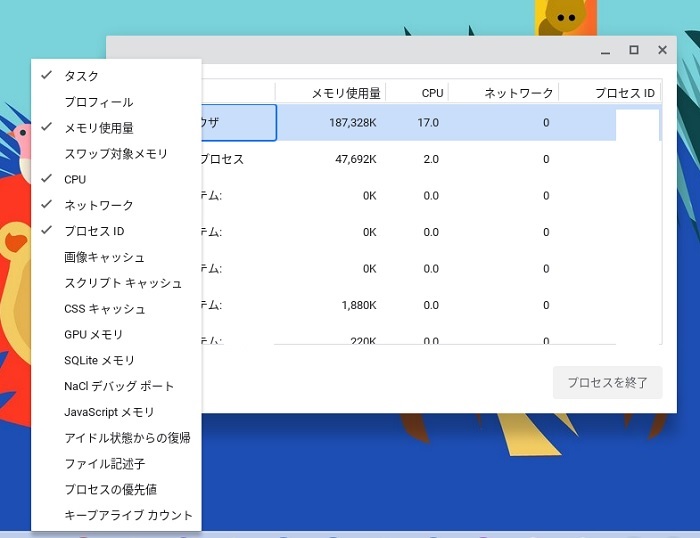700x538 pixels.
Task: Disable the CPU column in menu
Action: (75, 179)
